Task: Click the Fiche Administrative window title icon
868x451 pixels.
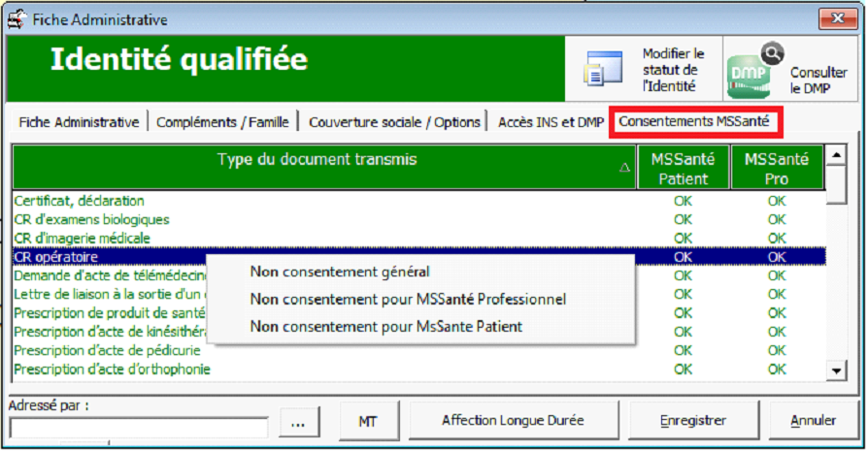Action: click(17, 19)
